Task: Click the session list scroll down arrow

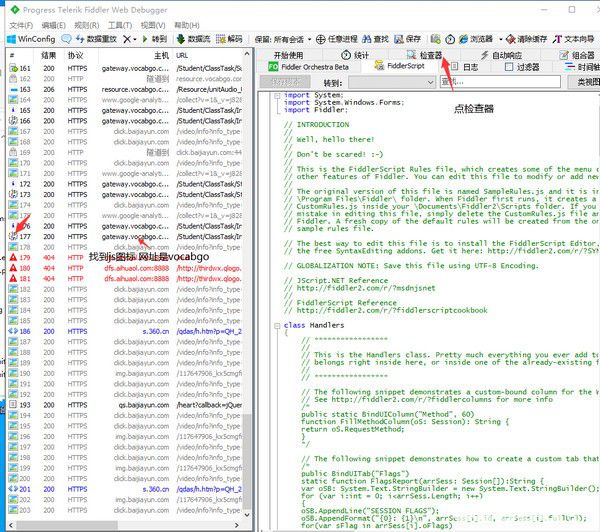Action: pos(247,514)
